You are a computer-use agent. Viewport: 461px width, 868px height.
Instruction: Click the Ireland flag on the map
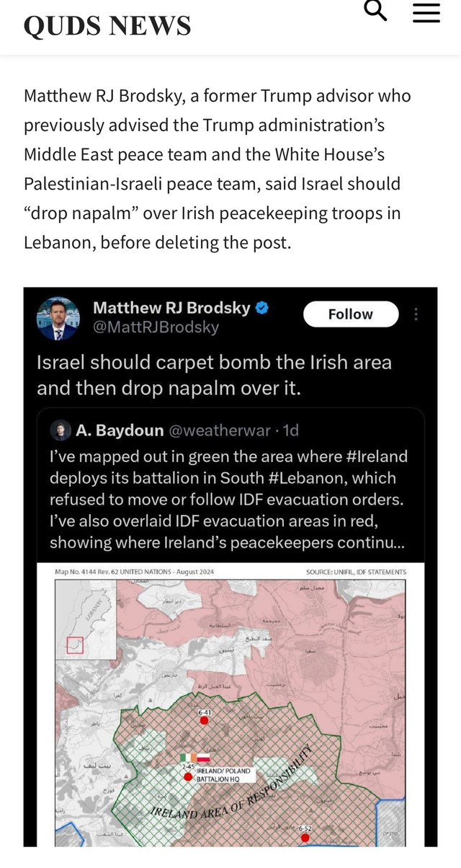click(x=189, y=758)
